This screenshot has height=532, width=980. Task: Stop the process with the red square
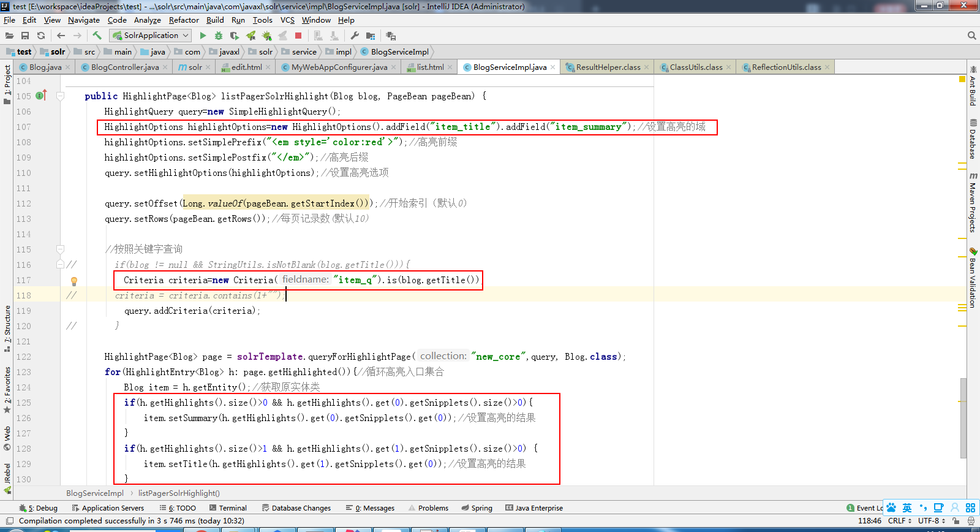(x=298, y=36)
